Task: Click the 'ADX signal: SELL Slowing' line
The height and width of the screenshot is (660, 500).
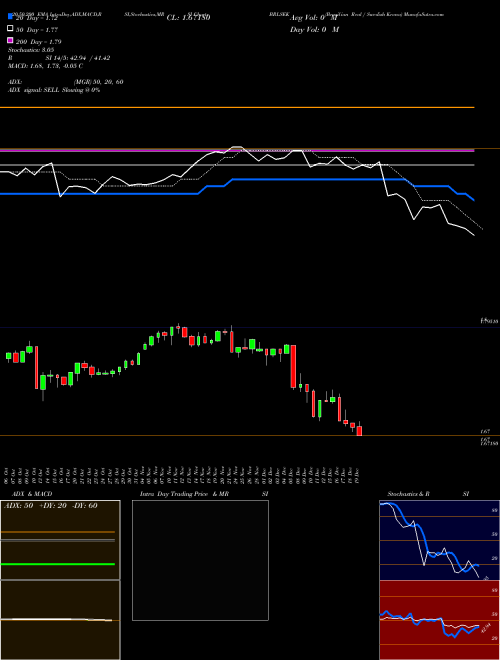Action: (x=54, y=90)
